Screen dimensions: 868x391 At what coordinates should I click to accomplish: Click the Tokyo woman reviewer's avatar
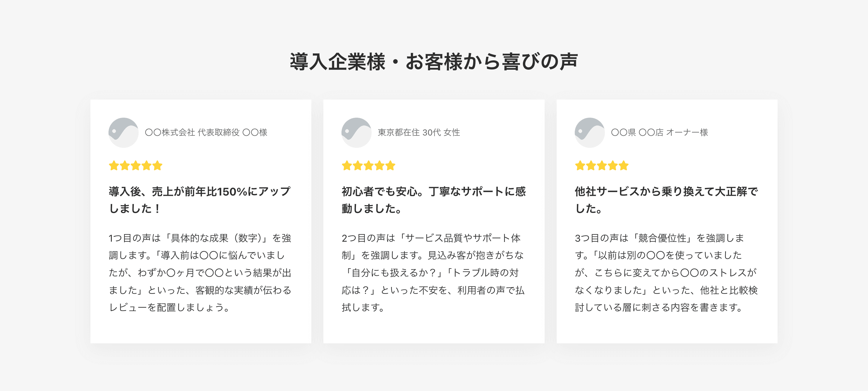click(356, 132)
